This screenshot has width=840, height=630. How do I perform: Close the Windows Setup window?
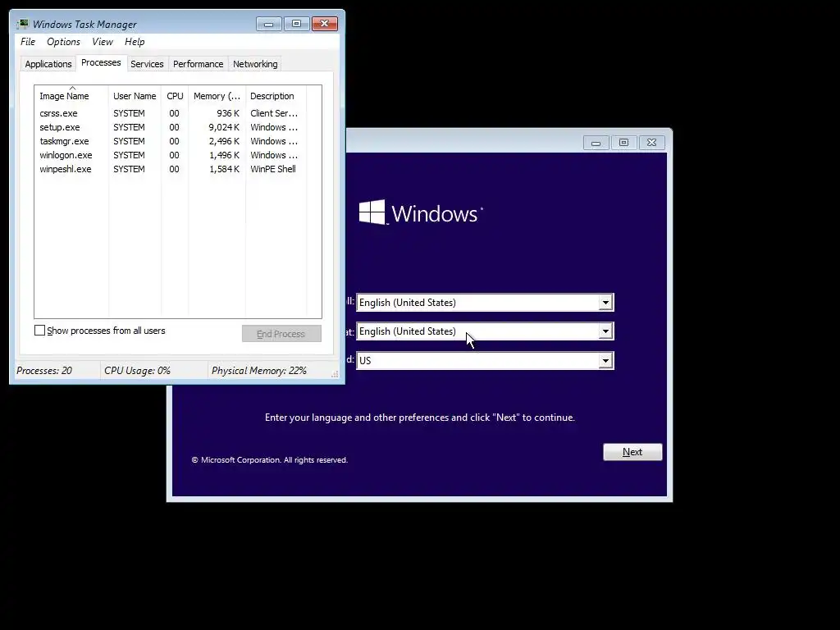tap(651, 143)
